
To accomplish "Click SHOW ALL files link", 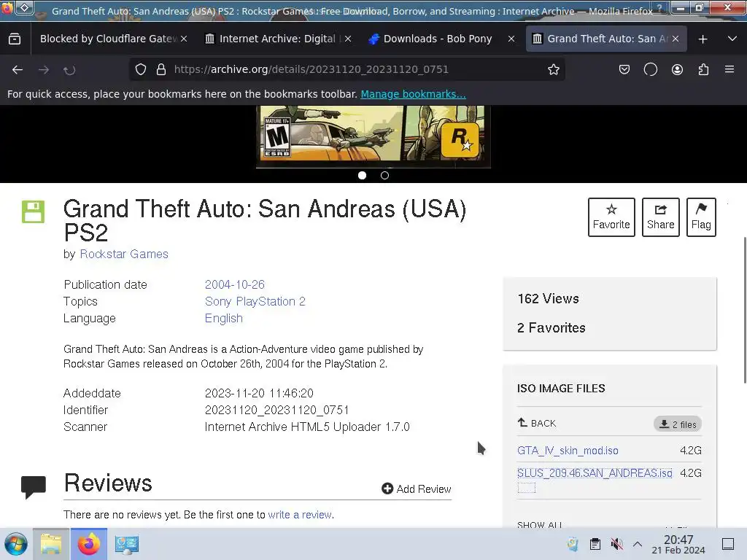I will pos(540,525).
